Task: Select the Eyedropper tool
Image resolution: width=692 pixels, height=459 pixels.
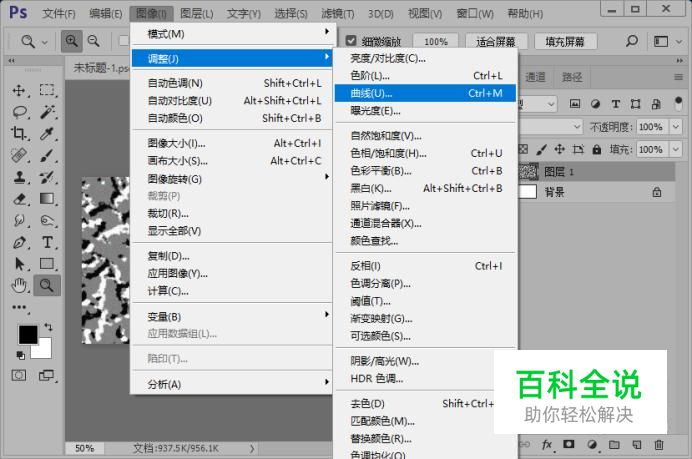Action: [x=47, y=133]
